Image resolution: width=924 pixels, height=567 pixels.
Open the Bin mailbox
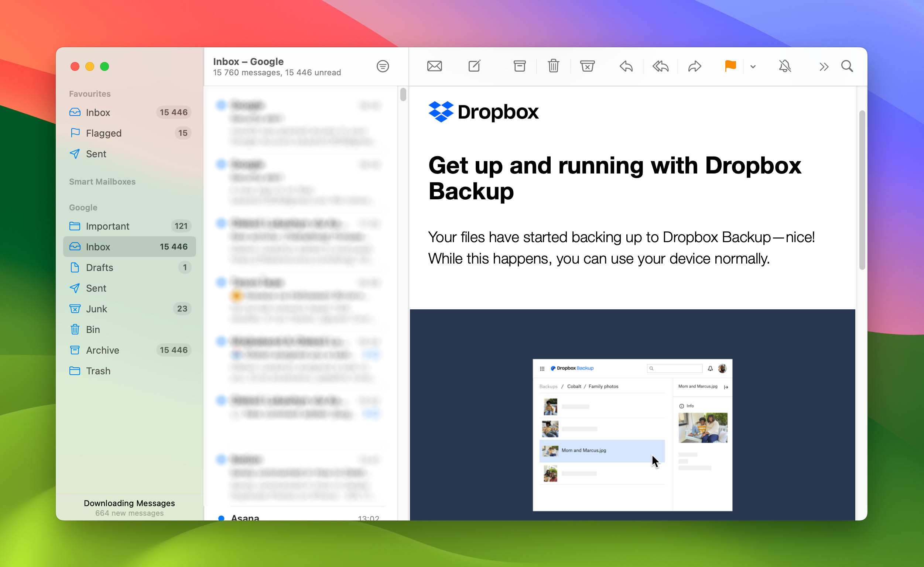[x=129, y=329]
